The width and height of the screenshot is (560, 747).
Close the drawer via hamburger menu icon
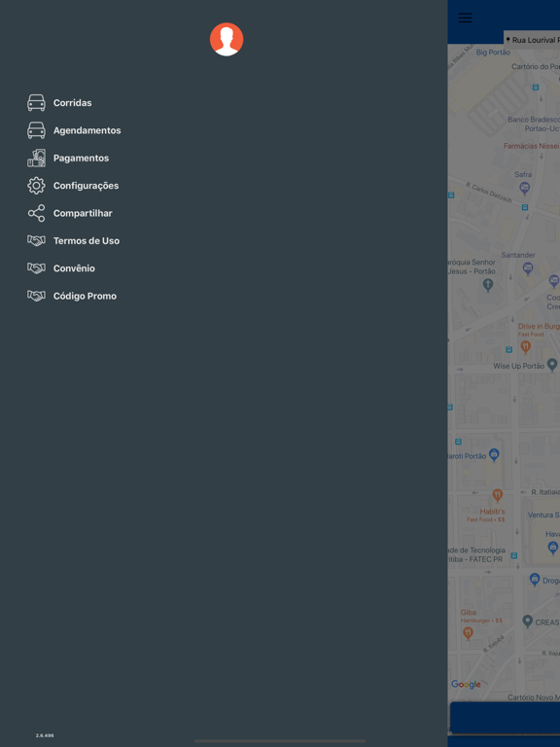(x=465, y=18)
